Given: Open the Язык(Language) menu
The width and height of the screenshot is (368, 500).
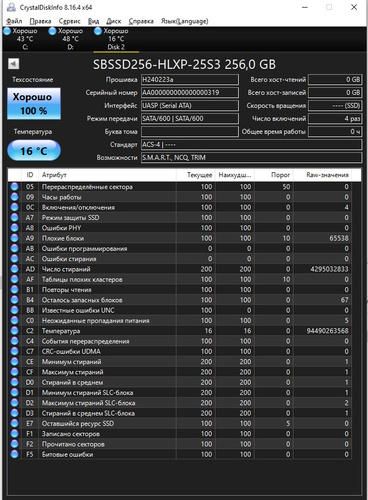Looking at the screenshot, I should tap(184, 21).
